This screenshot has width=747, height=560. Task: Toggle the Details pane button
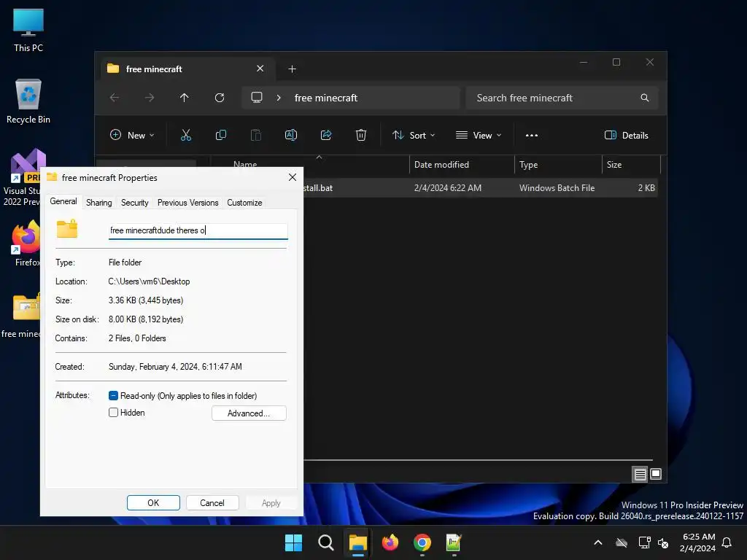point(627,135)
